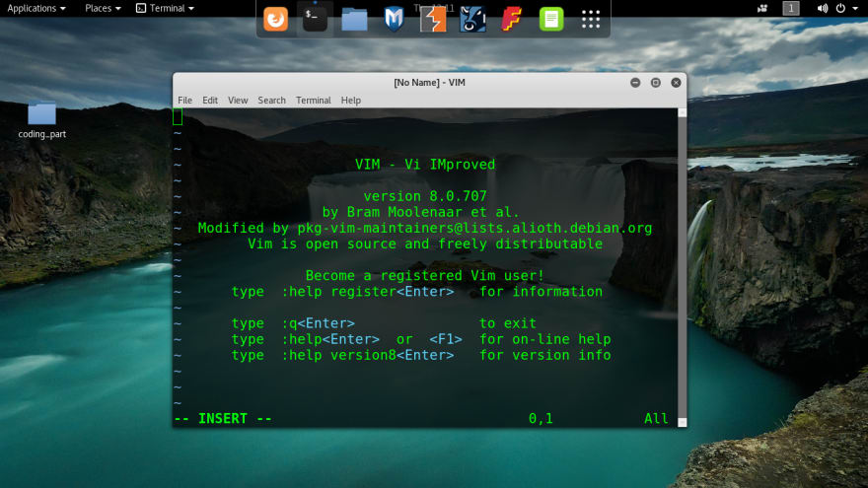Click the terminal vertical scrollbar
Image resolution: width=868 pixels, height=488 pixels.
pos(682,267)
